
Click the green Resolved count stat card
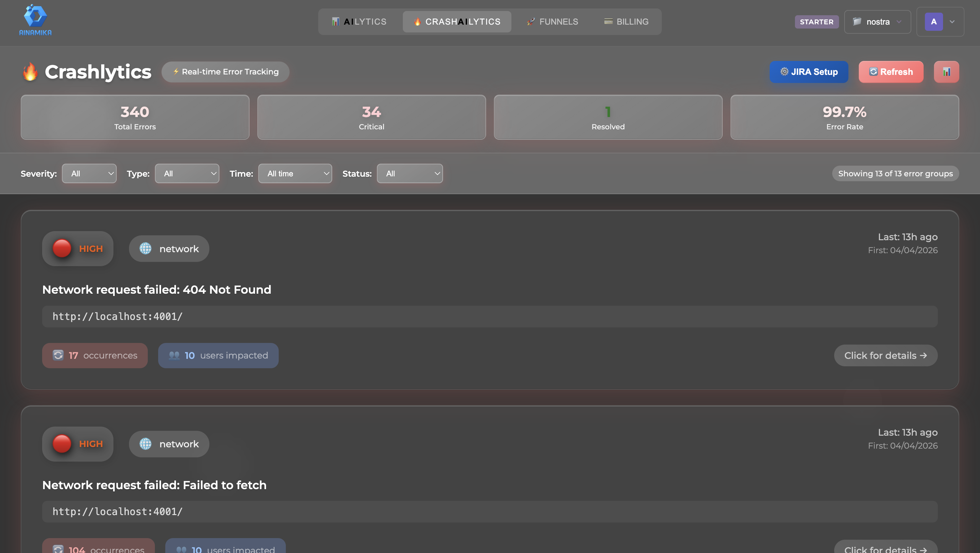point(608,117)
